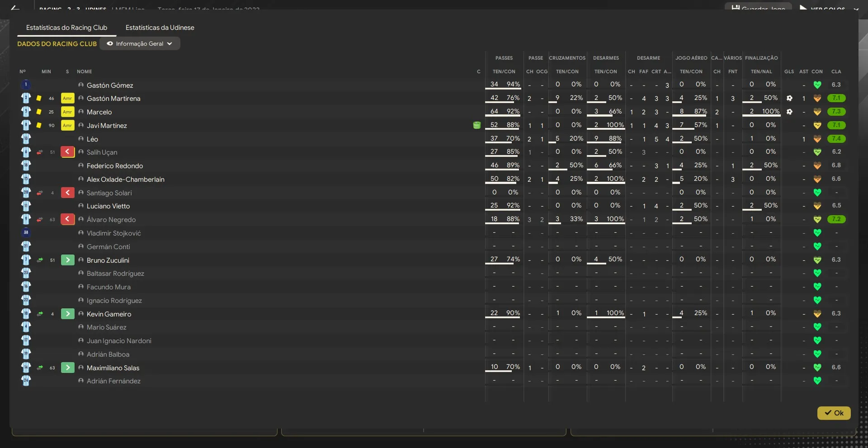Click FINALIZAÇÃO column group header

[x=761, y=58]
